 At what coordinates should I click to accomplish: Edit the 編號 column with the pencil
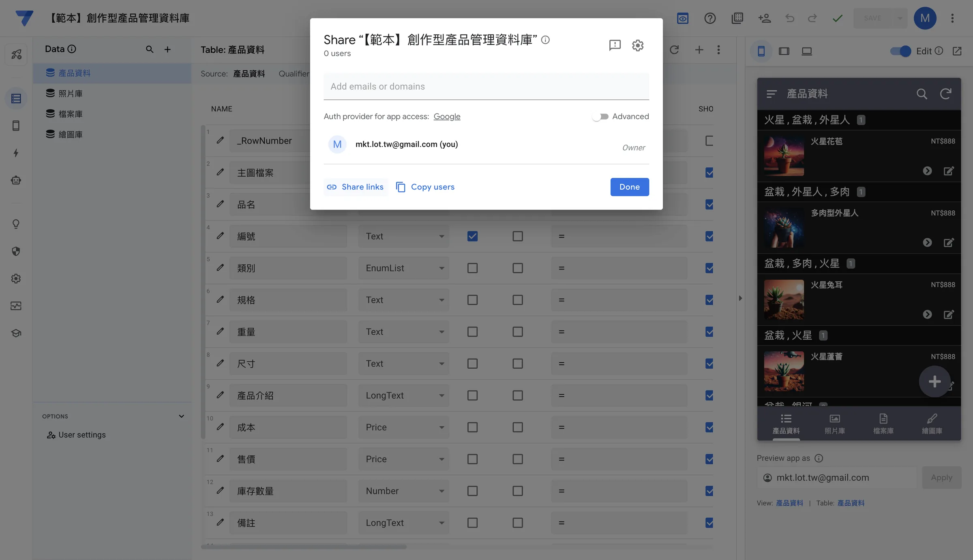[220, 236]
